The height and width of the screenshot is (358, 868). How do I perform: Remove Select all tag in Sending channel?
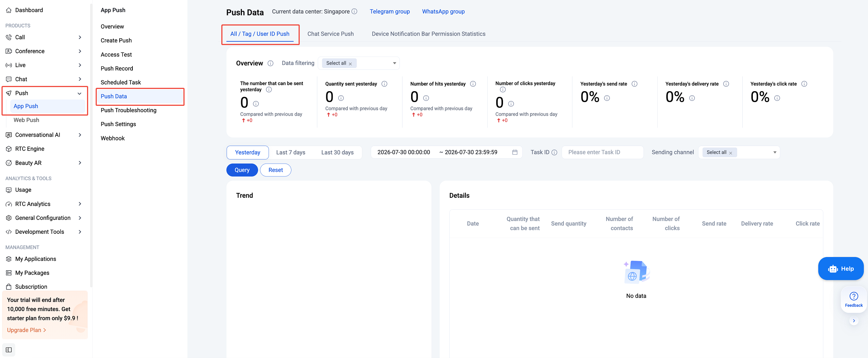coord(731,153)
